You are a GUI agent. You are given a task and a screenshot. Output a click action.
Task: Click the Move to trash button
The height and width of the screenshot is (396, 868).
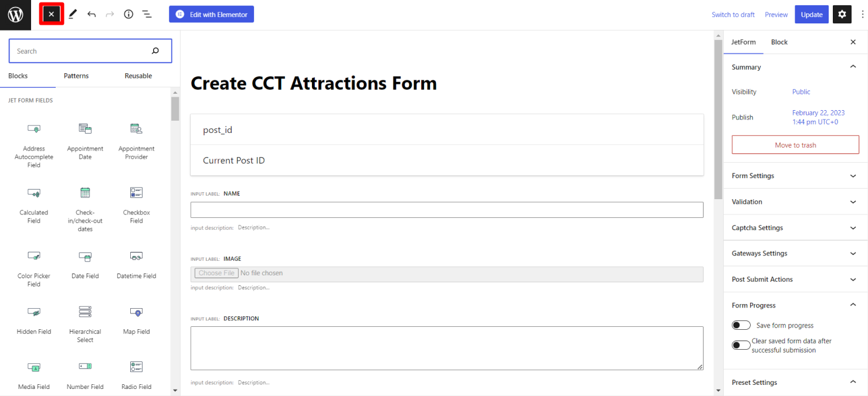[x=795, y=145]
